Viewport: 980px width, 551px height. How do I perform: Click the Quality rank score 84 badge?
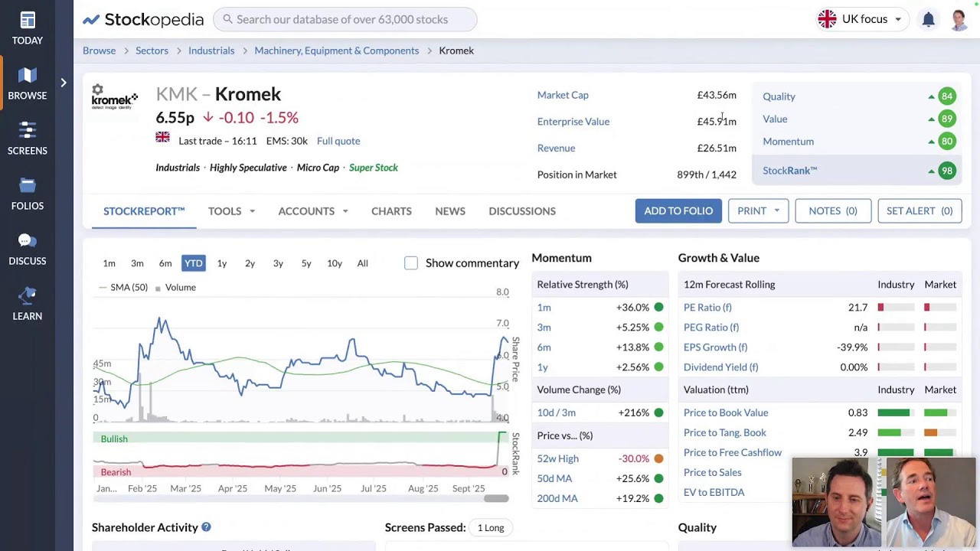947,96
